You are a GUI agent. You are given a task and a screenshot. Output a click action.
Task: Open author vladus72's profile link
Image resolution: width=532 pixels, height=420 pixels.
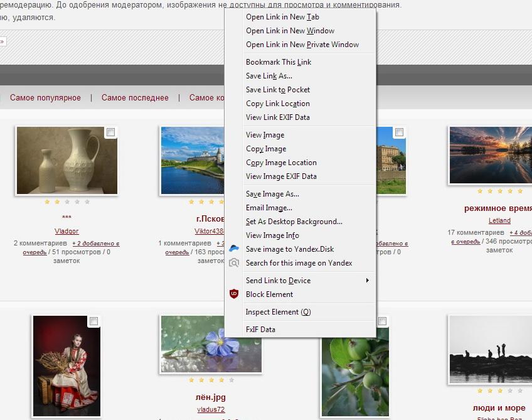(x=211, y=409)
